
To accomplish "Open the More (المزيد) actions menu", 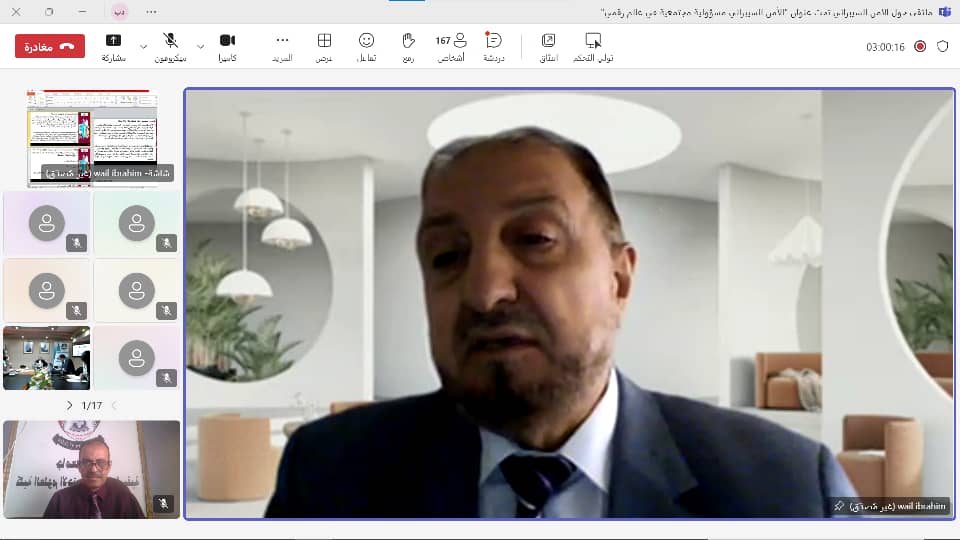I will click(282, 46).
